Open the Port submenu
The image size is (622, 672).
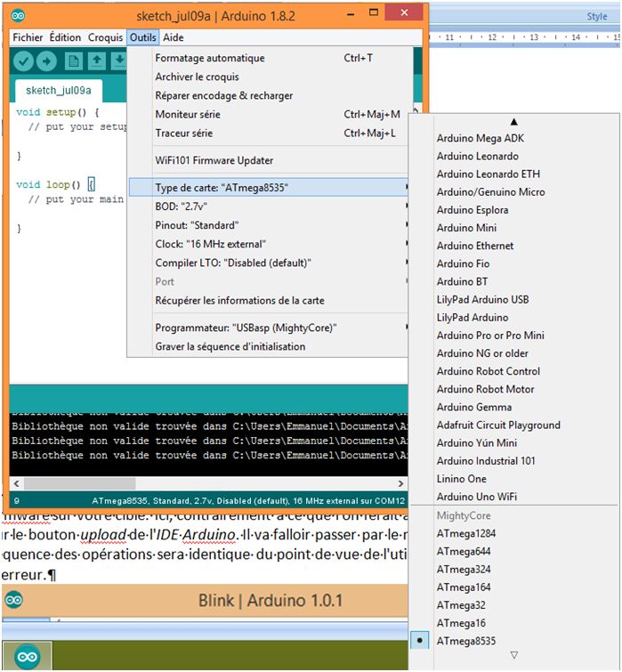pos(268,281)
